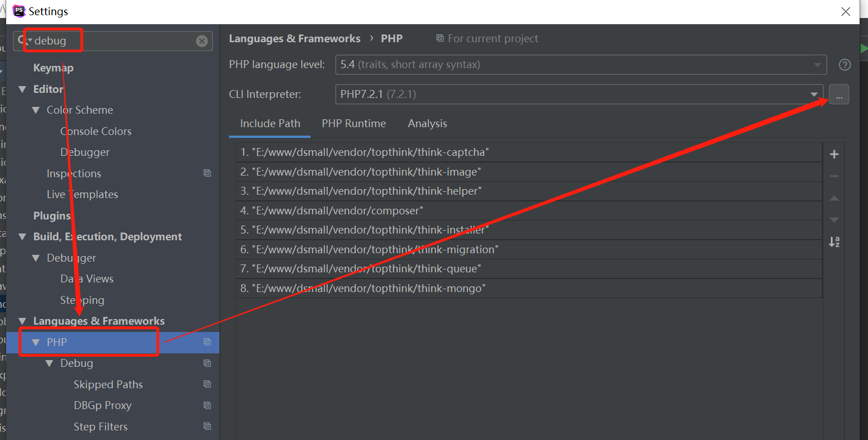Click the search magnifier history icon

click(23, 41)
